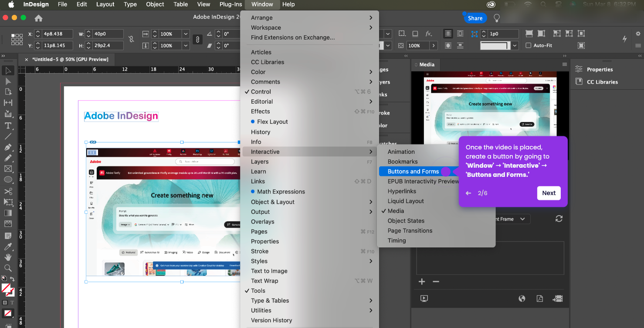Expand the Color submenu
Viewport: 644px width, 328px height.
(310, 72)
